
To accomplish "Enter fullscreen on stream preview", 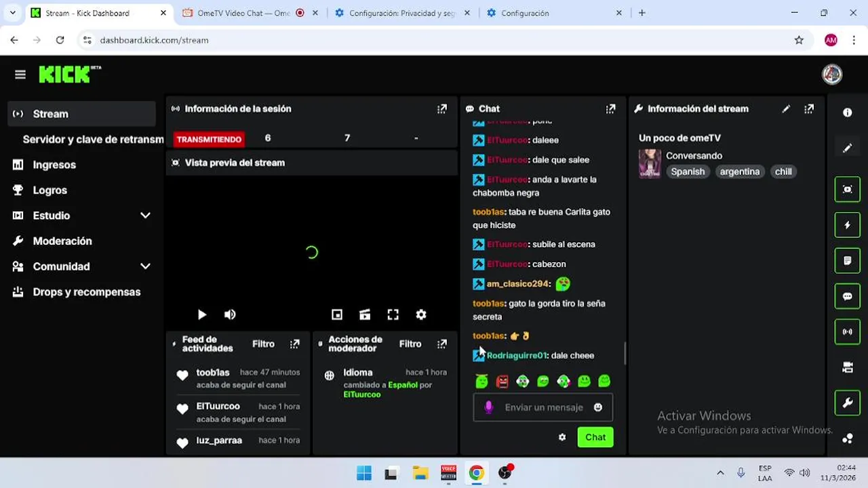I will [x=393, y=314].
